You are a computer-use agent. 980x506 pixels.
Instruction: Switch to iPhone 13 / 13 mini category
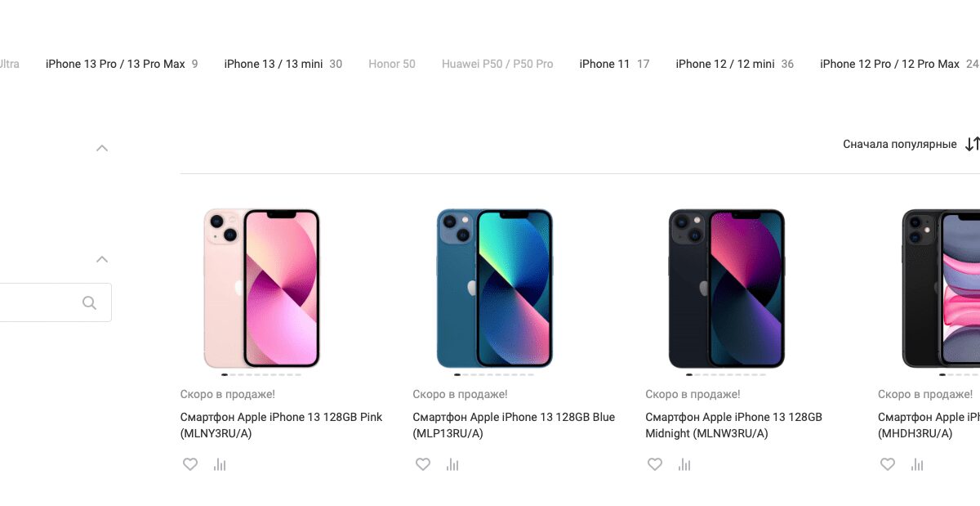[x=274, y=64]
